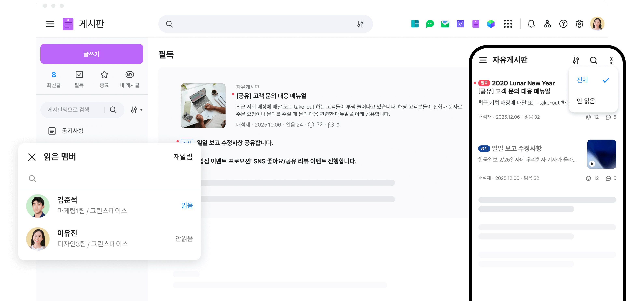
Task: Open the 필독 checkbox tab in sidebar
Action: pos(79,79)
